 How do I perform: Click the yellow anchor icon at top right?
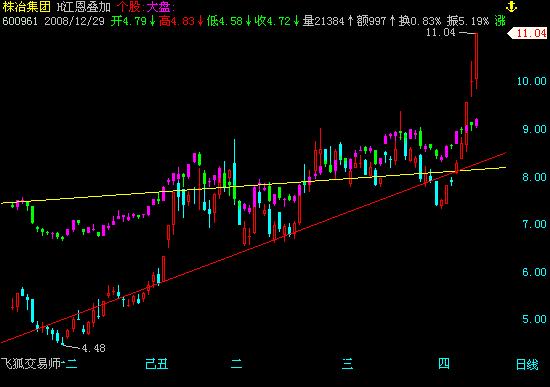click(511, 6)
